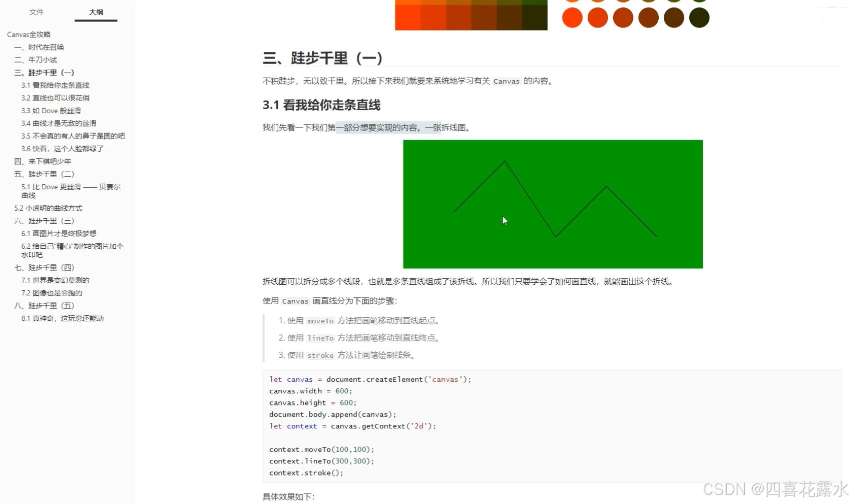The height and width of the screenshot is (504, 851).
Task: Open outline item 3.5 不会真的有人的鼻子是圆的吧
Action: pos(73,136)
